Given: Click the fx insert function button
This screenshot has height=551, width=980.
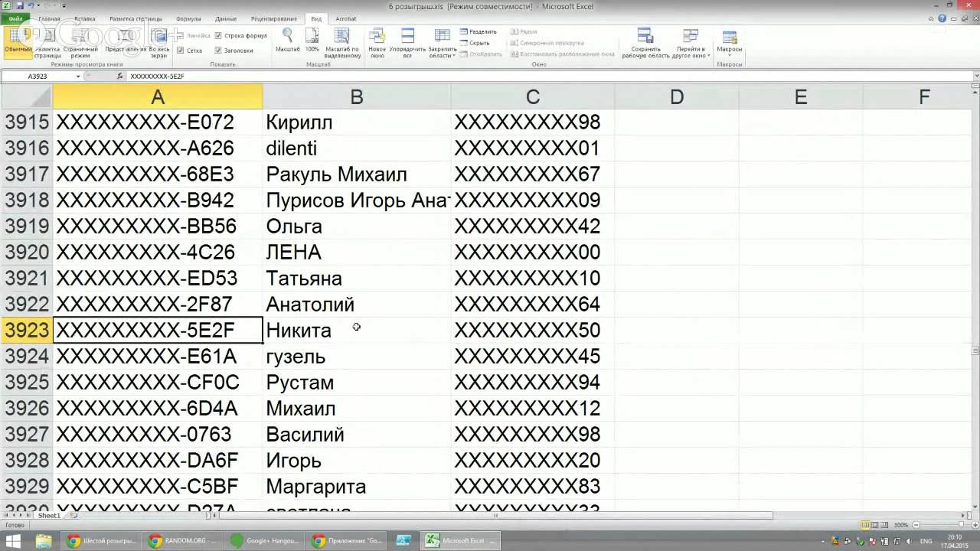Looking at the screenshot, I should pos(119,77).
